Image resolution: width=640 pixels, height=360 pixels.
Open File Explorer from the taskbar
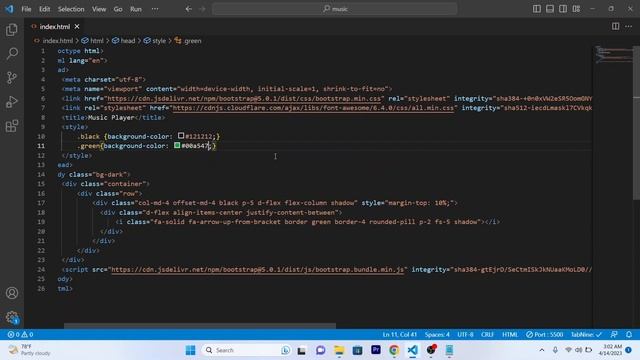pyautogui.click(x=339, y=350)
